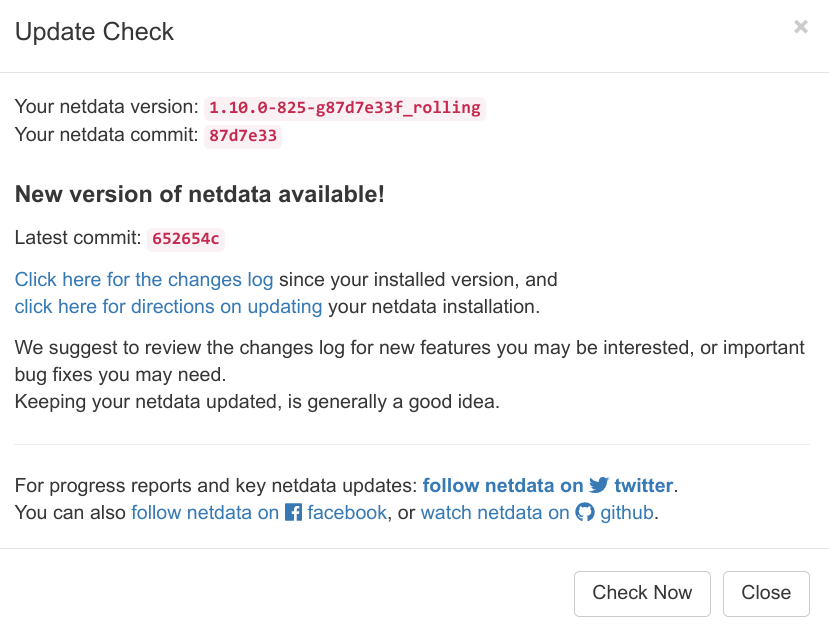Click the "facebook" link
Screen dimensions: 829x632
tap(347, 512)
